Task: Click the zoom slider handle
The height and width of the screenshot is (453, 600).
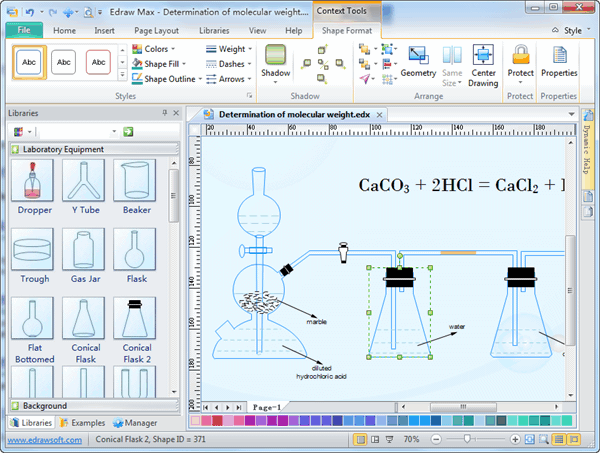Action: (468, 439)
